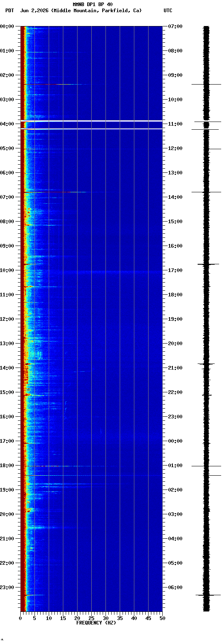Click the title text MMNB DP1 BP 40

pos(93,4)
